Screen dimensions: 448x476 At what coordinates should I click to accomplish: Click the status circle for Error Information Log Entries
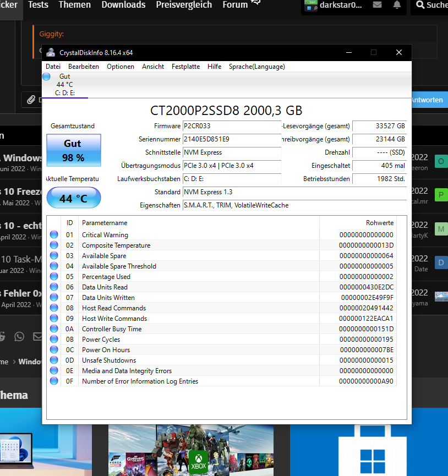54,381
